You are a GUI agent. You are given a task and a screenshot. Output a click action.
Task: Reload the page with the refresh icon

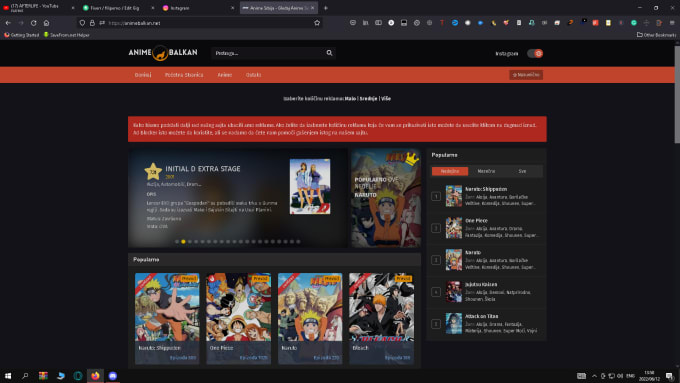click(33, 23)
